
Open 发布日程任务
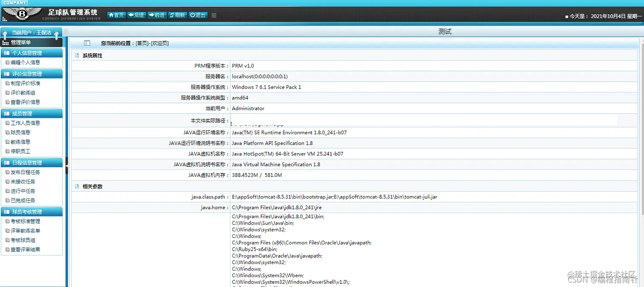pyautogui.click(x=25, y=172)
